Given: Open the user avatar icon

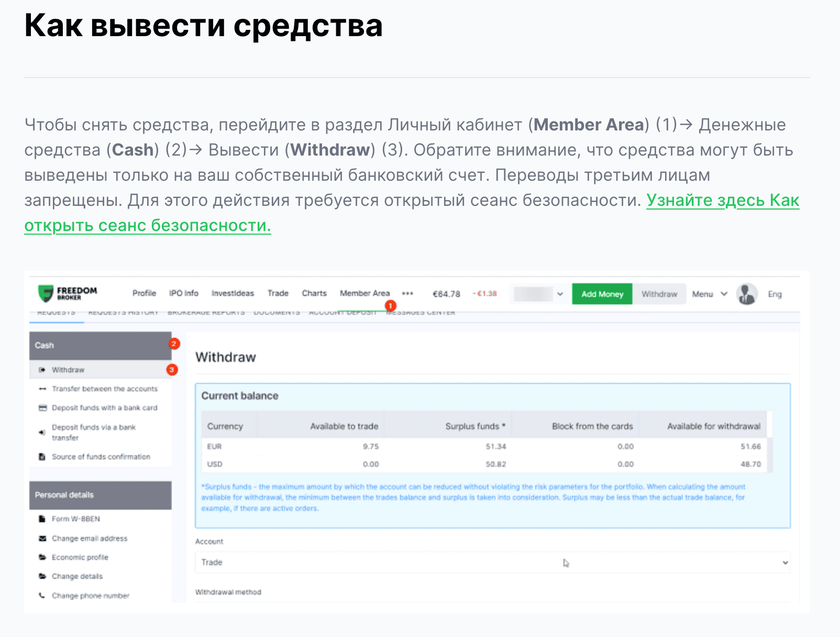Looking at the screenshot, I should [747, 294].
